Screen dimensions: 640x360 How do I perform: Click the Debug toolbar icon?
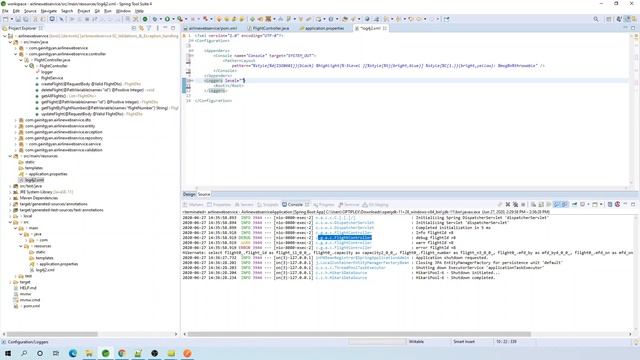(x=155, y=19)
